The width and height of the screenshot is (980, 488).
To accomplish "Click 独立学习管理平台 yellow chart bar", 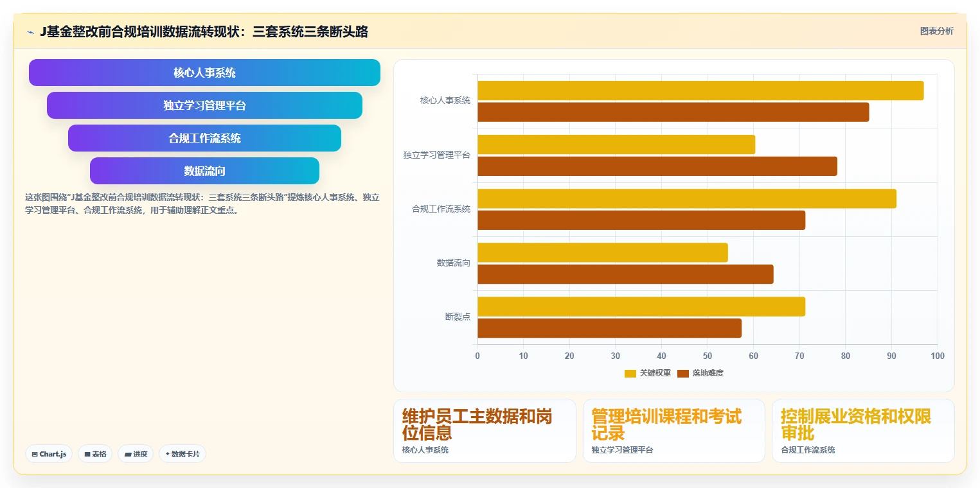I will pyautogui.click(x=616, y=144).
